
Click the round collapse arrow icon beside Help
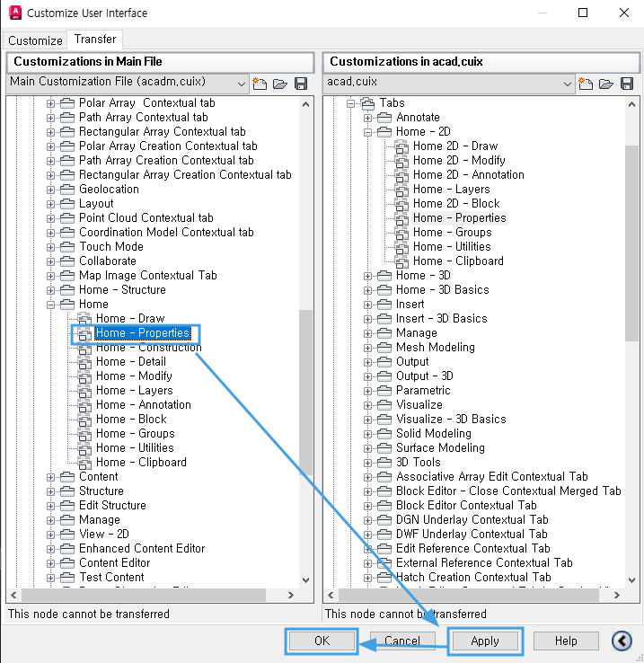622,641
